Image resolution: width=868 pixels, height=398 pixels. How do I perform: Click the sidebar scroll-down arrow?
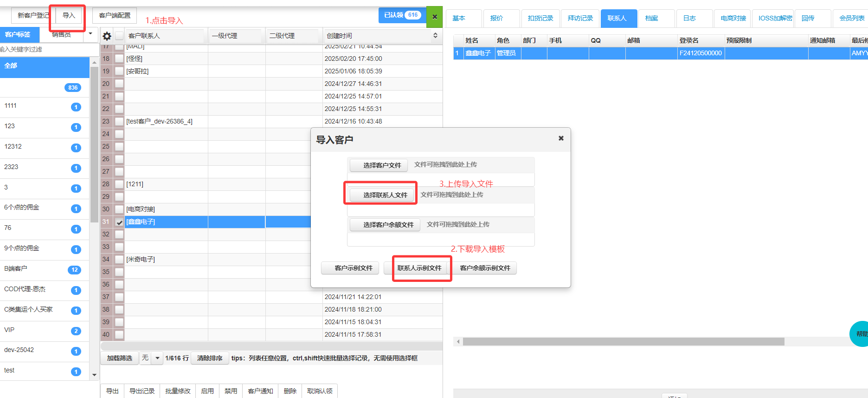click(95, 375)
